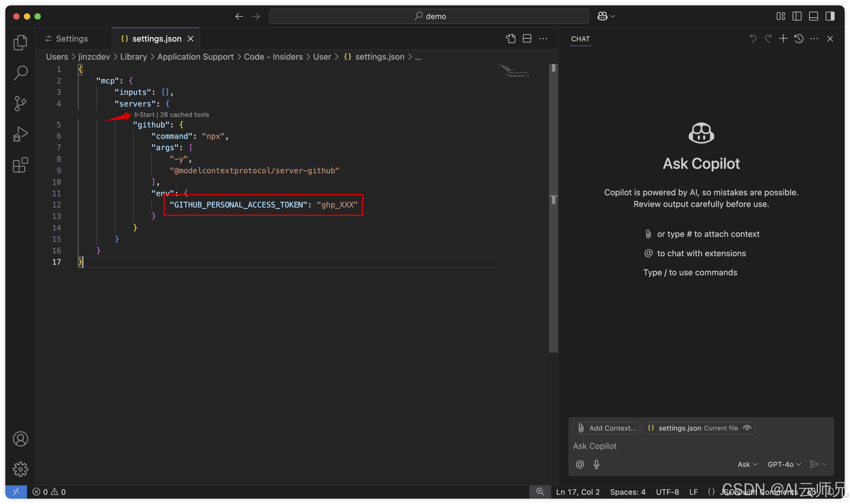Open the Run and Debug view

[x=20, y=134]
